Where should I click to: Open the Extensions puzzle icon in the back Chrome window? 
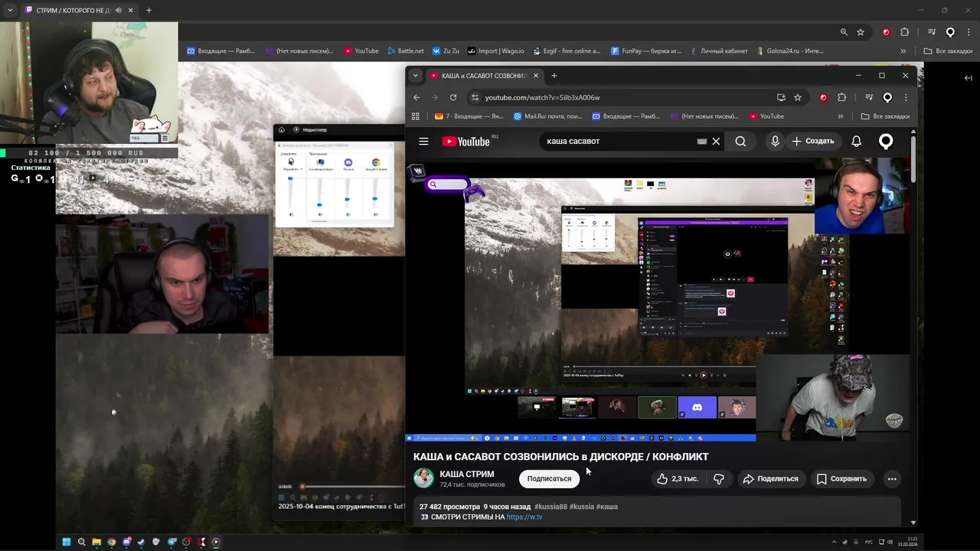point(905,32)
